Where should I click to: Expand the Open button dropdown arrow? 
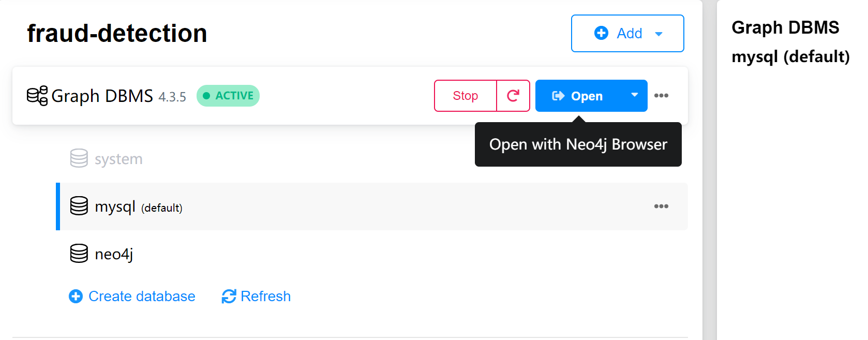pyautogui.click(x=634, y=95)
